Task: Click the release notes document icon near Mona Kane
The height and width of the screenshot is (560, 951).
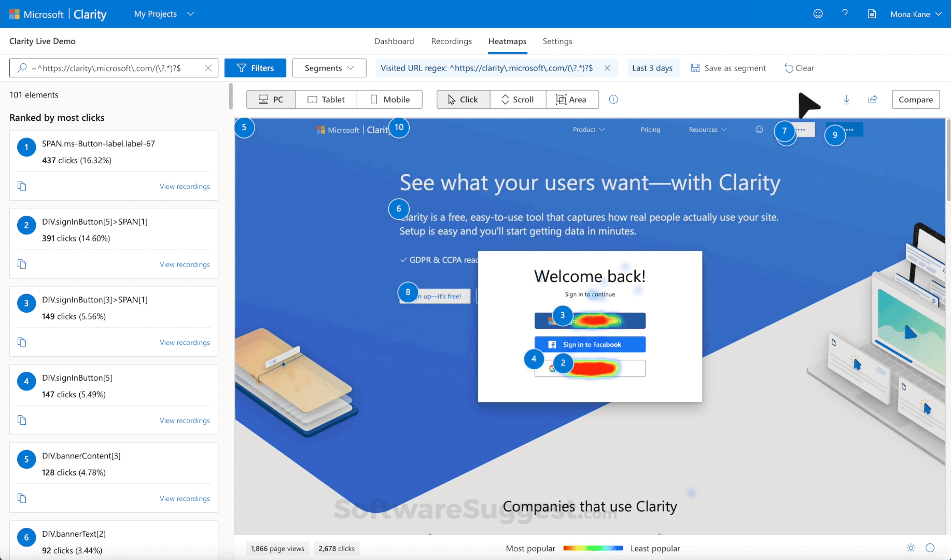Action: point(872,14)
